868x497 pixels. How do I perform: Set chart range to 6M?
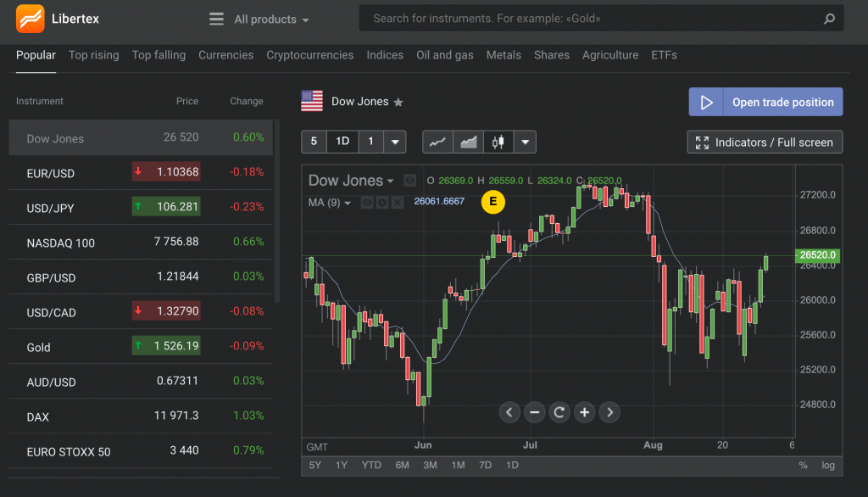403,466
